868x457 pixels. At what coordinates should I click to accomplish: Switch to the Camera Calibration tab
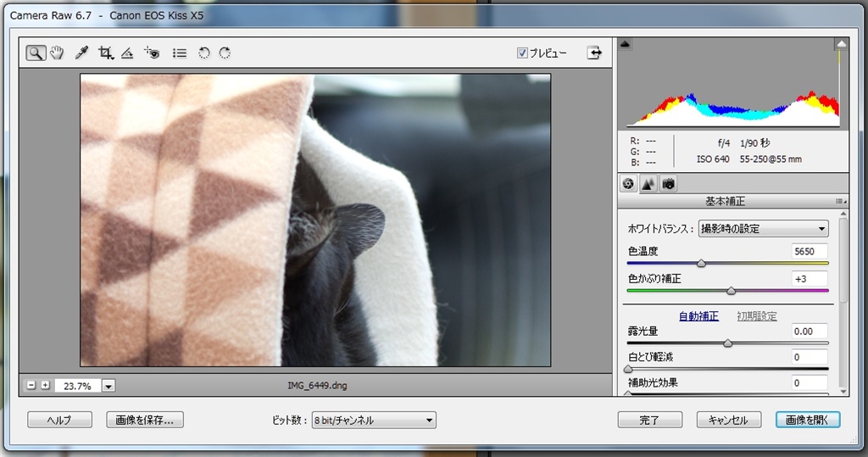point(668,183)
